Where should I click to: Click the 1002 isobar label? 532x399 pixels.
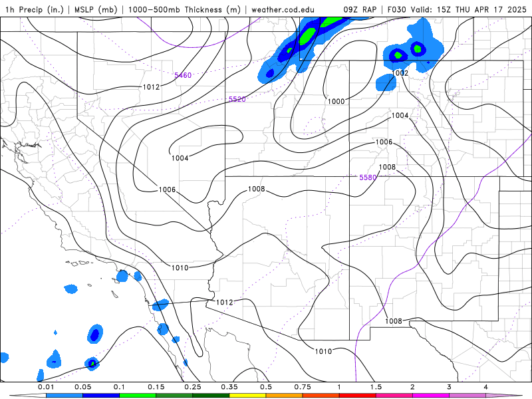coord(400,73)
